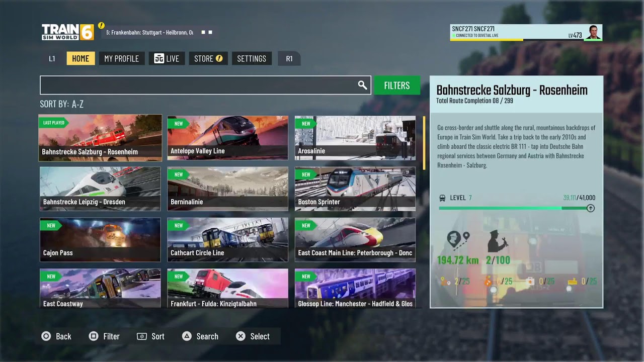Click the New tag on Cajon Pass card
This screenshot has height=362, width=644.
[x=51, y=225]
